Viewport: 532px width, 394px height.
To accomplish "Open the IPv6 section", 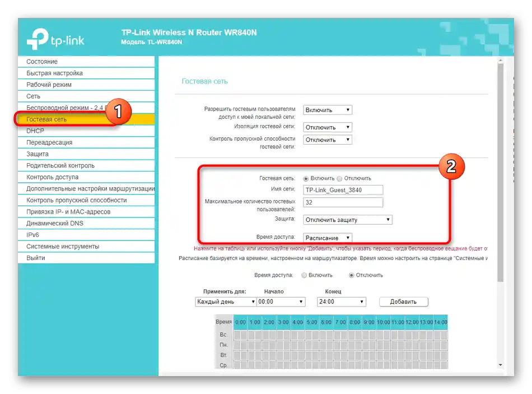I will click(x=86, y=235).
